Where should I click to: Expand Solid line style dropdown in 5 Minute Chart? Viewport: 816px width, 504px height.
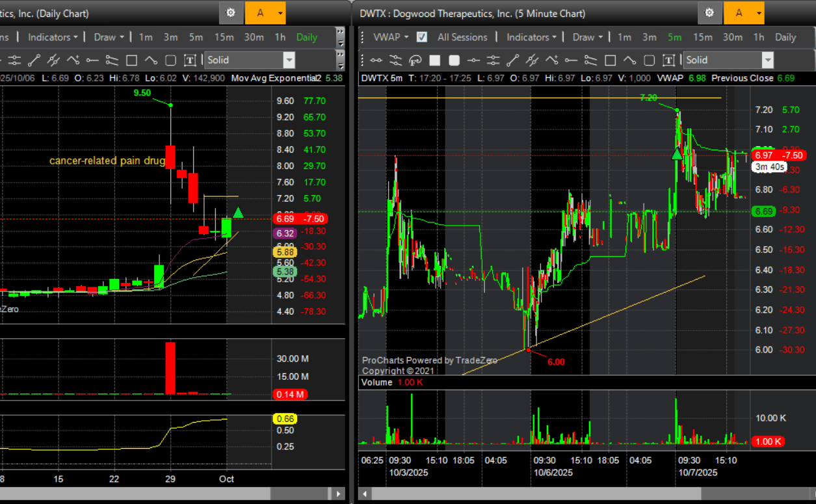click(x=767, y=60)
